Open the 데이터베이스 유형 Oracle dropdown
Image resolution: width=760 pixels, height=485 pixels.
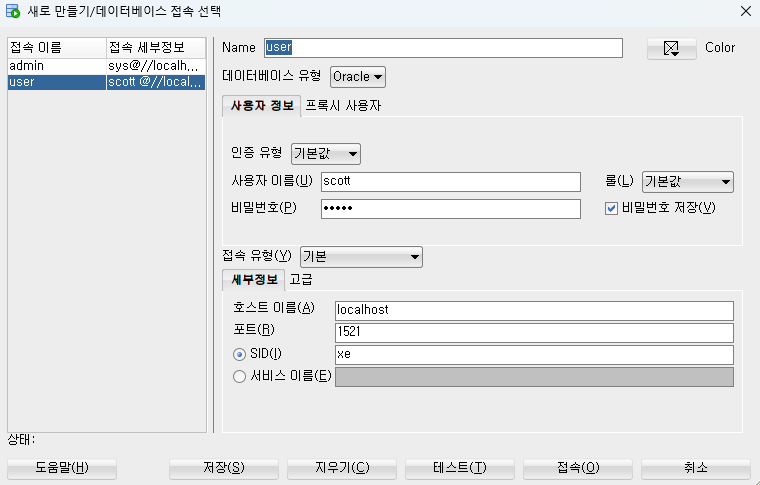click(358, 77)
